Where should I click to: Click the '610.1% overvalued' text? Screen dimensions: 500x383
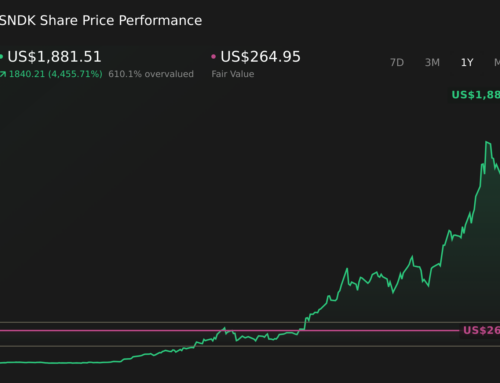(151, 74)
